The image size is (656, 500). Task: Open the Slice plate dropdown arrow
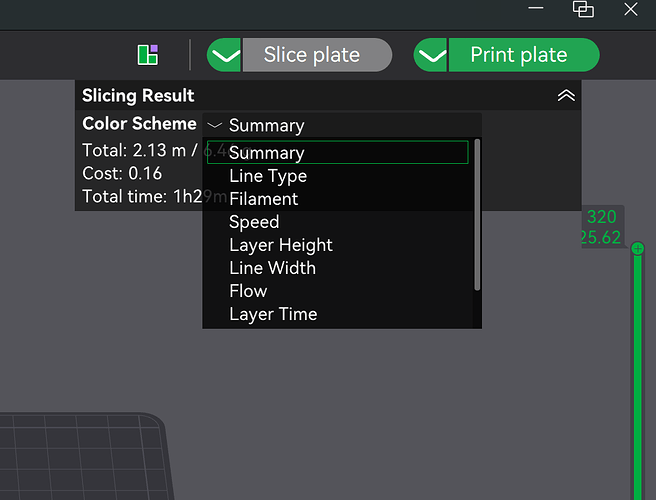(224, 55)
